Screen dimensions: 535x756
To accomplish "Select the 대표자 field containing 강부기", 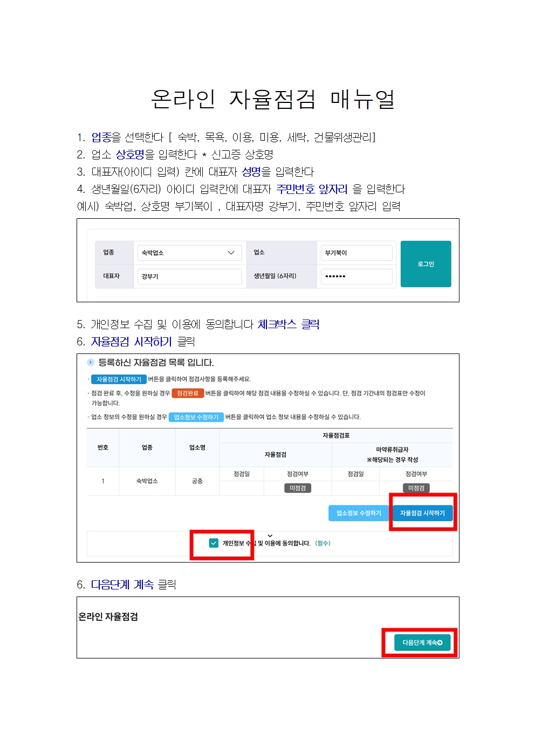I will click(x=189, y=276).
